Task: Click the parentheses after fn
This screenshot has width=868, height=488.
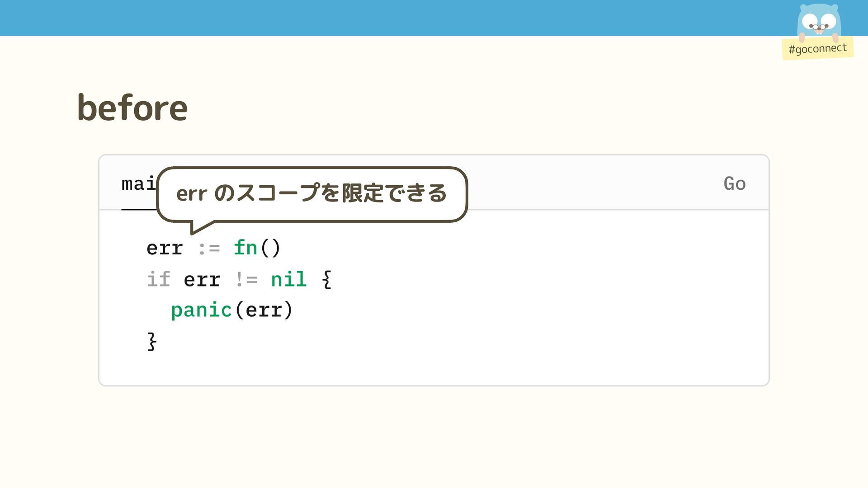Action: (271, 248)
